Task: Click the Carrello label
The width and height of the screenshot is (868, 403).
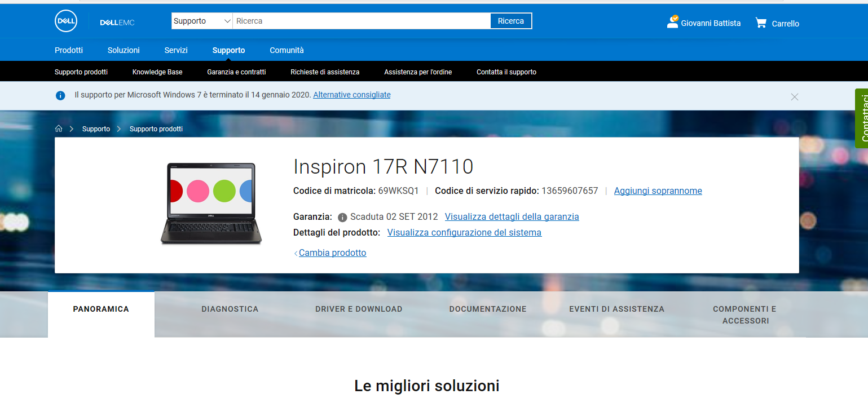Action: pos(785,24)
